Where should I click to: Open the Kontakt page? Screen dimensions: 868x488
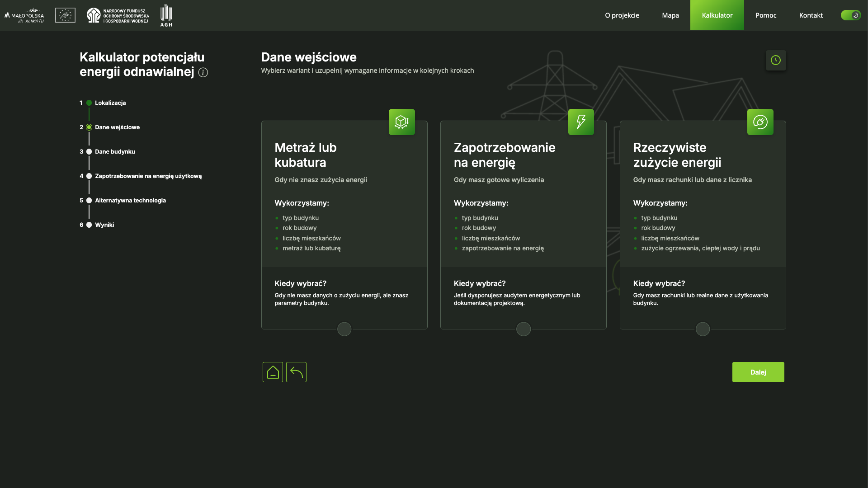pos(811,15)
